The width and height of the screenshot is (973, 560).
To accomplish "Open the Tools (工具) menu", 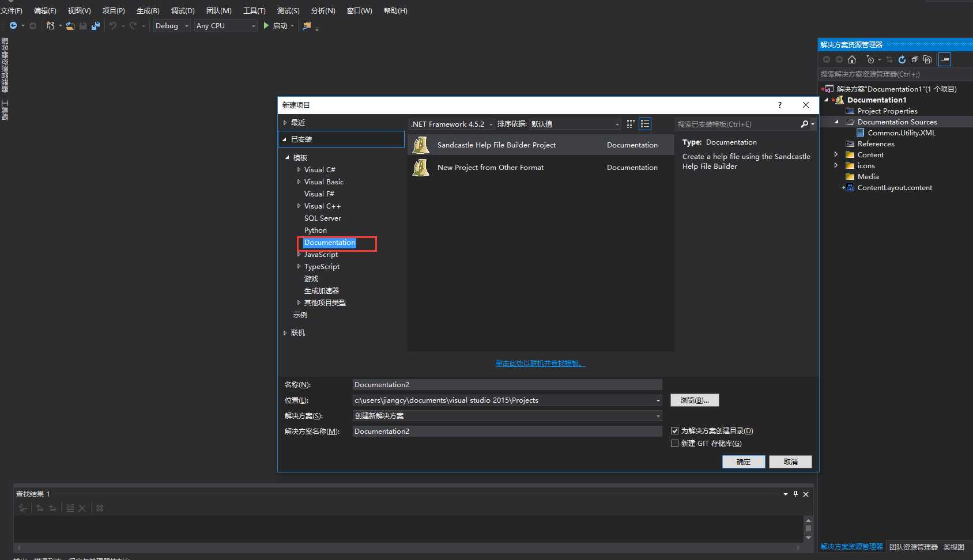I will point(254,10).
